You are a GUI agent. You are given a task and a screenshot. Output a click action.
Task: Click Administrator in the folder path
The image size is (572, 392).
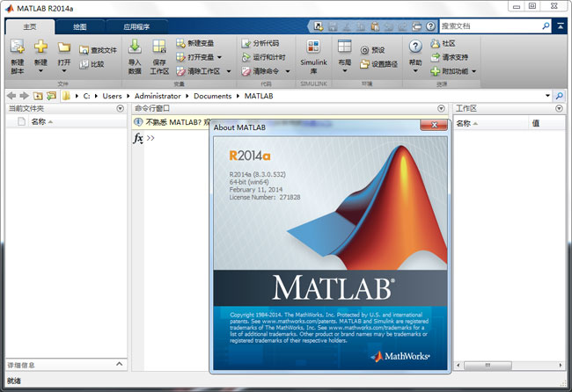158,96
